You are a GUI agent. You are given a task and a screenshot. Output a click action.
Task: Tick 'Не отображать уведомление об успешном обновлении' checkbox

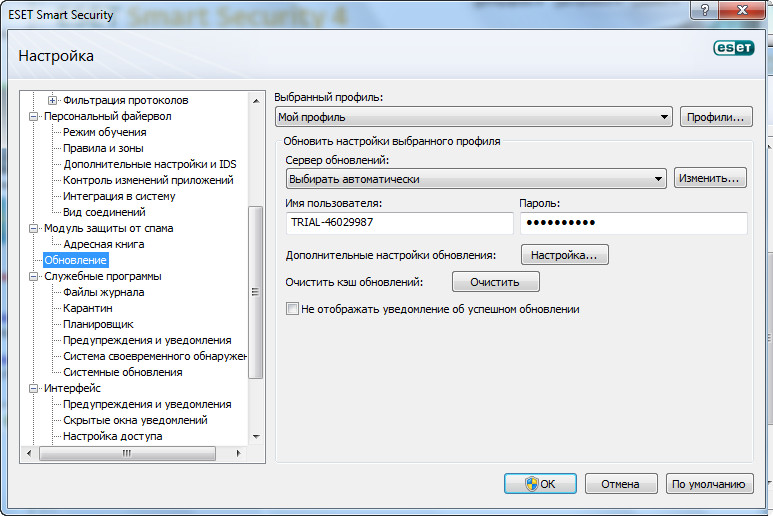(x=292, y=309)
